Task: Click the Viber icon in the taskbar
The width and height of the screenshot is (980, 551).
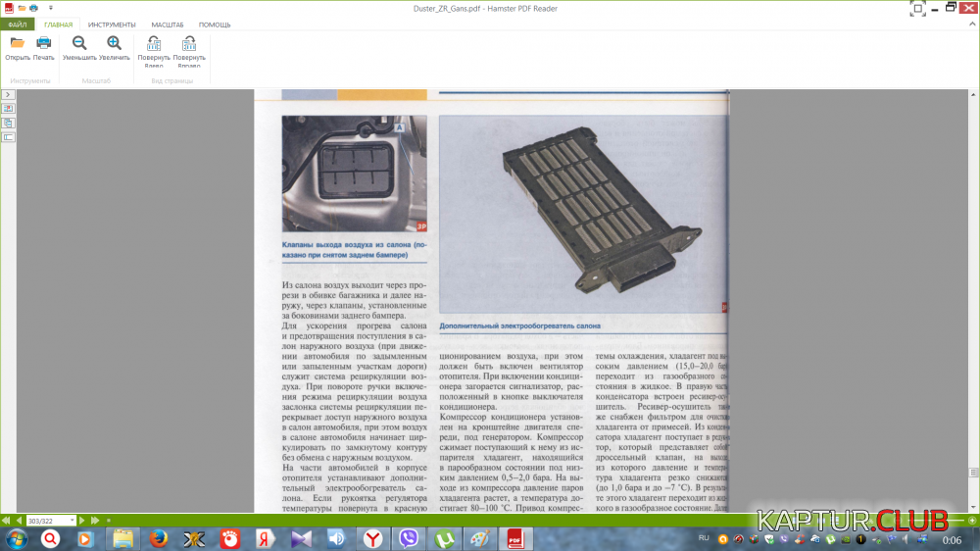Action: [x=409, y=538]
